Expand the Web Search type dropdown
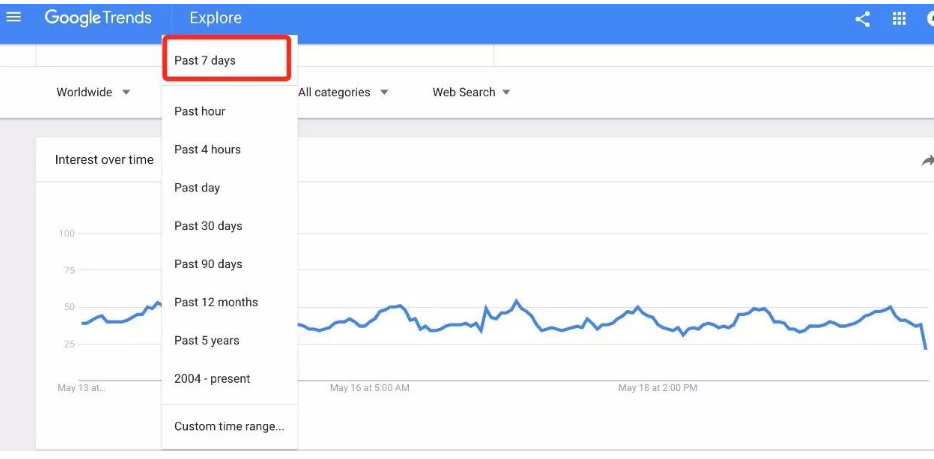Image resolution: width=934 pixels, height=459 pixels. tap(471, 92)
